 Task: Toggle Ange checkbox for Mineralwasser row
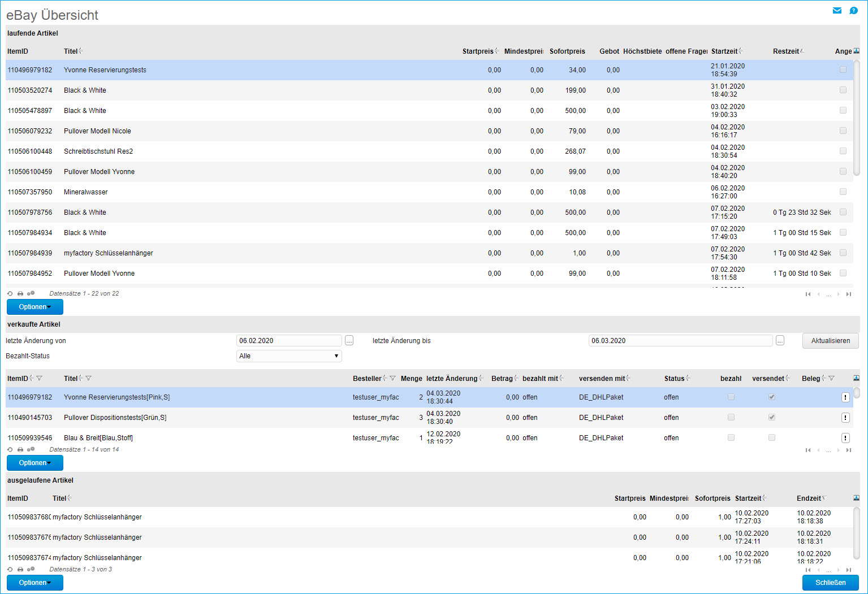[x=843, y=192]
